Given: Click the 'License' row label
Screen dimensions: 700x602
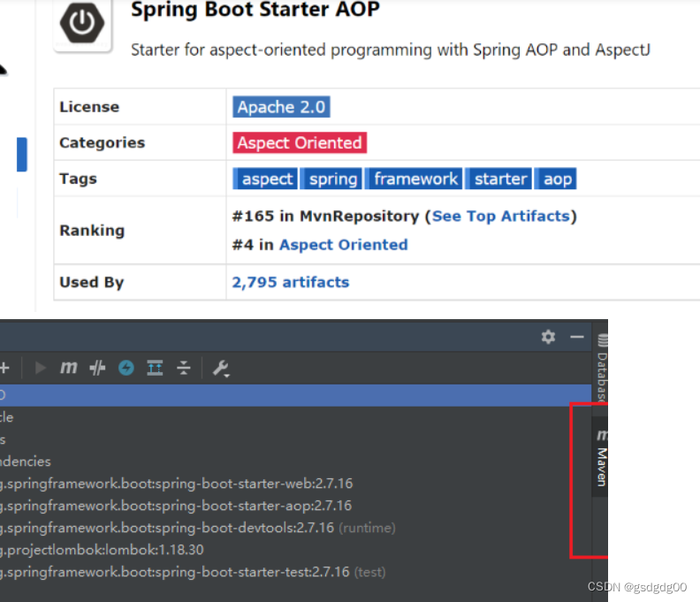Looking at the screenshot, I should click(x=89, y=107).
